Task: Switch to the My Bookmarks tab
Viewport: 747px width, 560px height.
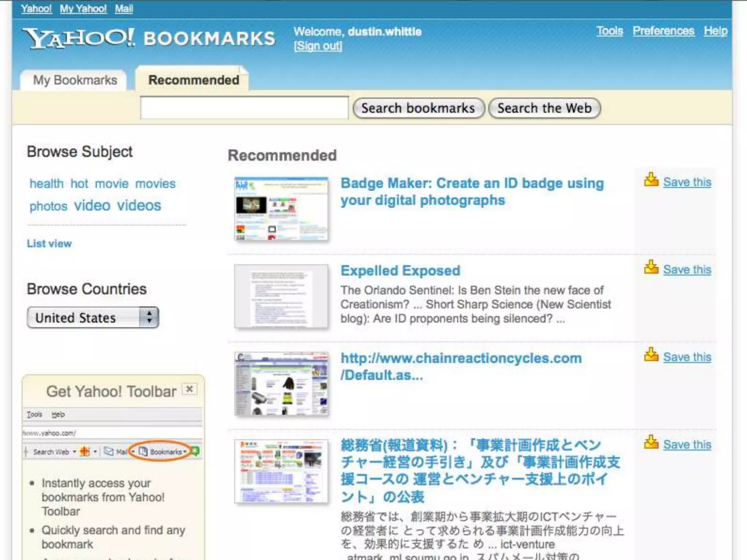Action: [75, 80]
